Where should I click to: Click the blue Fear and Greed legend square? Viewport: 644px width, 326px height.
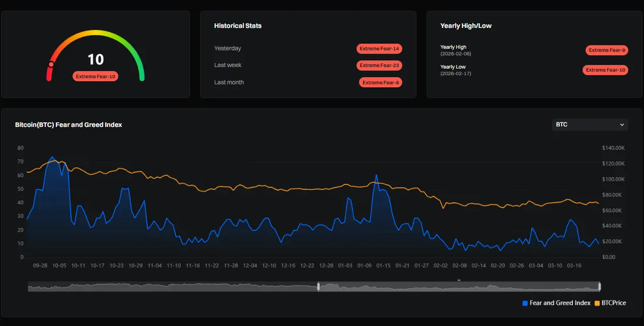pos(525,303)
